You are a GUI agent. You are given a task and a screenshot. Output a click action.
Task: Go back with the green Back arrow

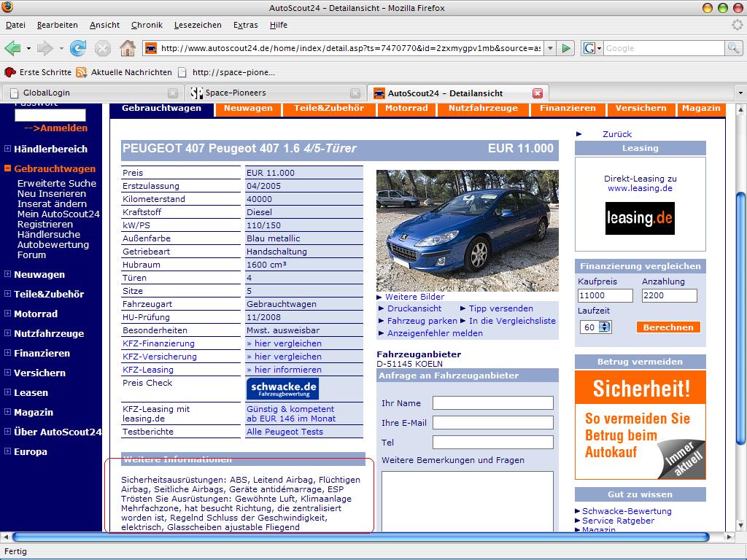click(x=12, y=48)
